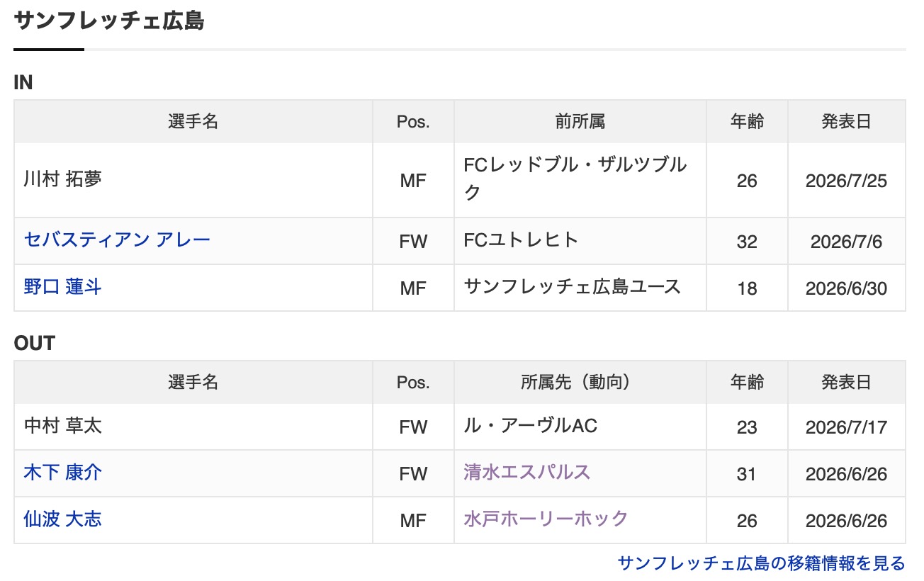Click the IN table 年齢 header
Viewport: 924px width, 581px height.
pos(747,122)
